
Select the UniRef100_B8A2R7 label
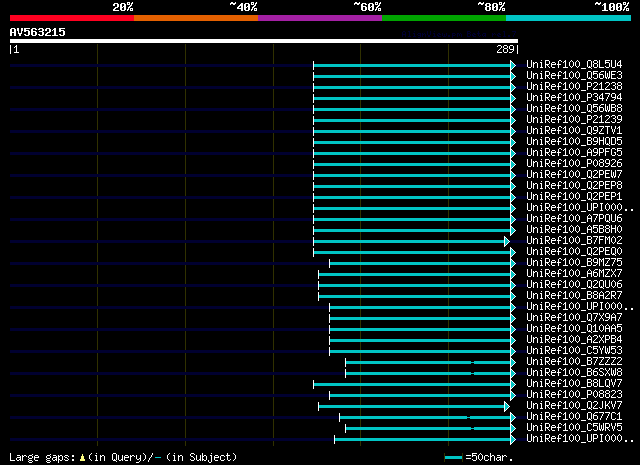[574, 296]
